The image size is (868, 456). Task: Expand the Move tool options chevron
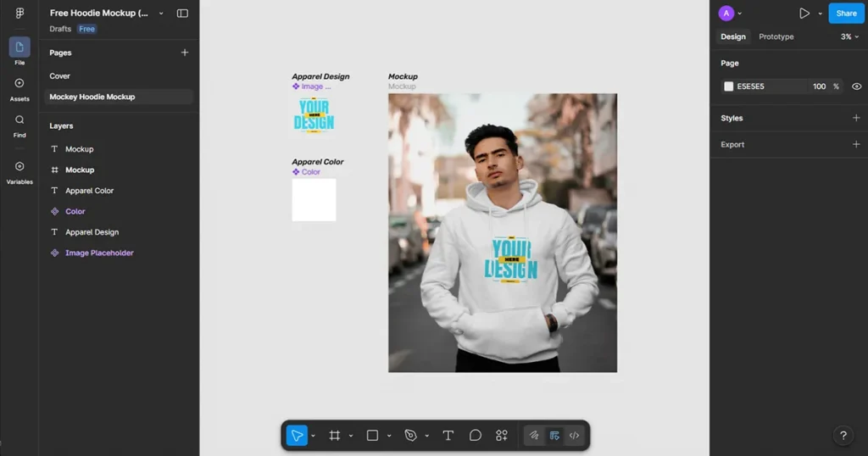pyautogui.click(x=314, y=436)
